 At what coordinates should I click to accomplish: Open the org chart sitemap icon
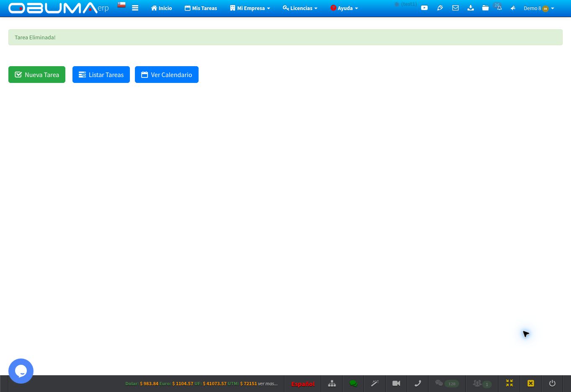(x=332, y=384)
